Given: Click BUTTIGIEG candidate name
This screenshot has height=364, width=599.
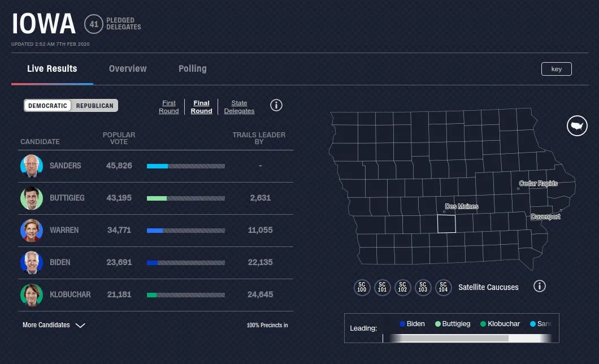Looking at the screenshot, I should pos(67,198).
